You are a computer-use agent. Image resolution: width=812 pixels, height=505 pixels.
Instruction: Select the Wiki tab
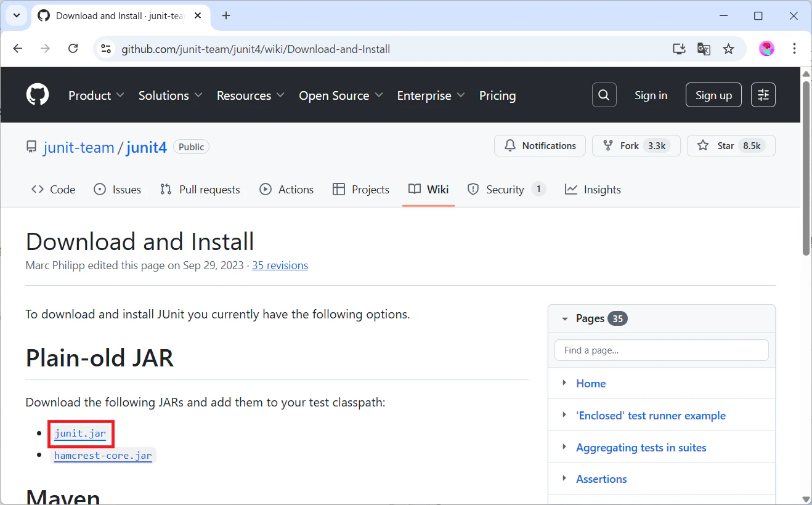(x=429, y=190)
